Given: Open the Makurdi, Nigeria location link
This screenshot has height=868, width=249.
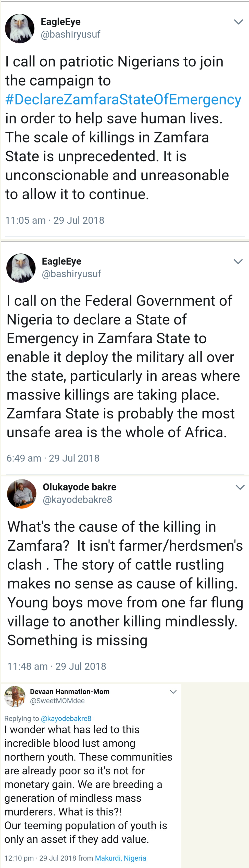Looking at the screenshot, I should [121, 858].
